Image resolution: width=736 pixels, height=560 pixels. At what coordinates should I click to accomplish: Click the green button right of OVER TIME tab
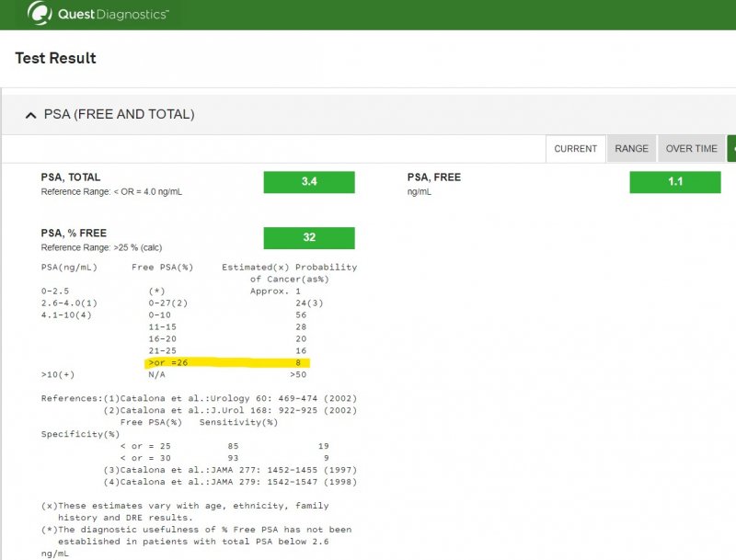click(731, 149)
